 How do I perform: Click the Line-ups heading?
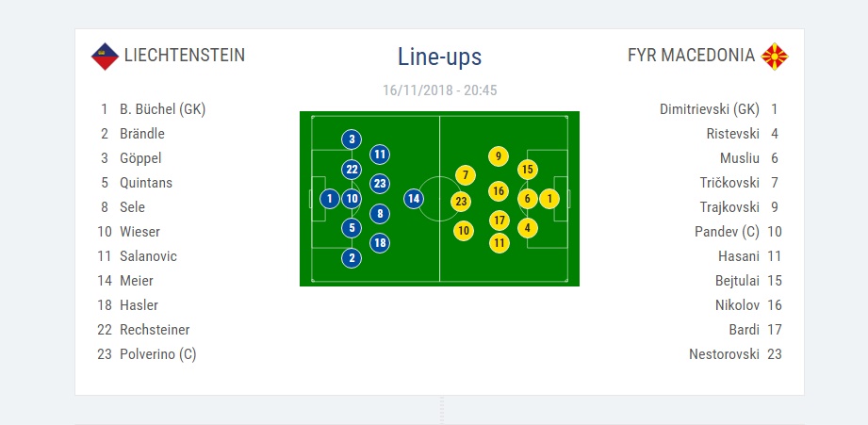[x=439, y=57]
